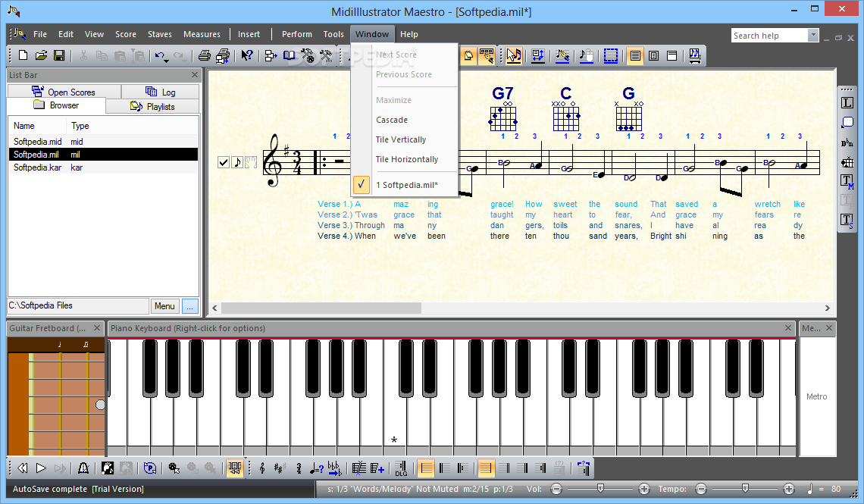This screenshot has height=504, width=864.
Task: Open the Staves menu
Action: (x=160, y=34)
